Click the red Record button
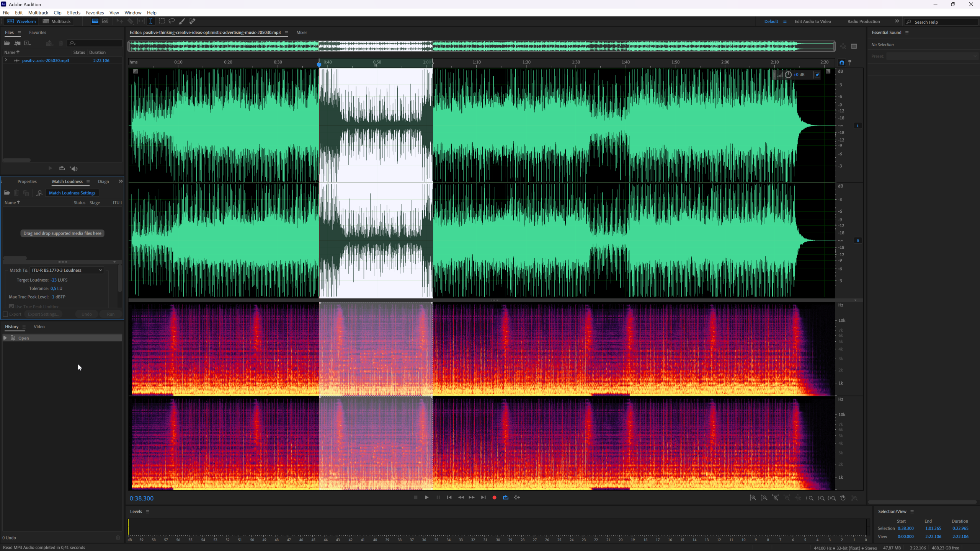980x551 pixels. coord(494,497)
